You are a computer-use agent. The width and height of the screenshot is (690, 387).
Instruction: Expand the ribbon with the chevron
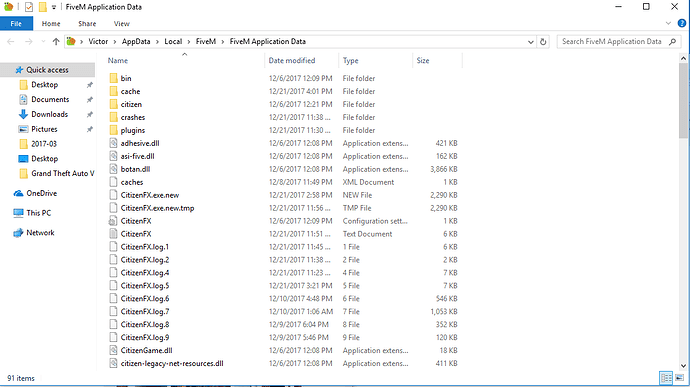[x=668, y=23]
